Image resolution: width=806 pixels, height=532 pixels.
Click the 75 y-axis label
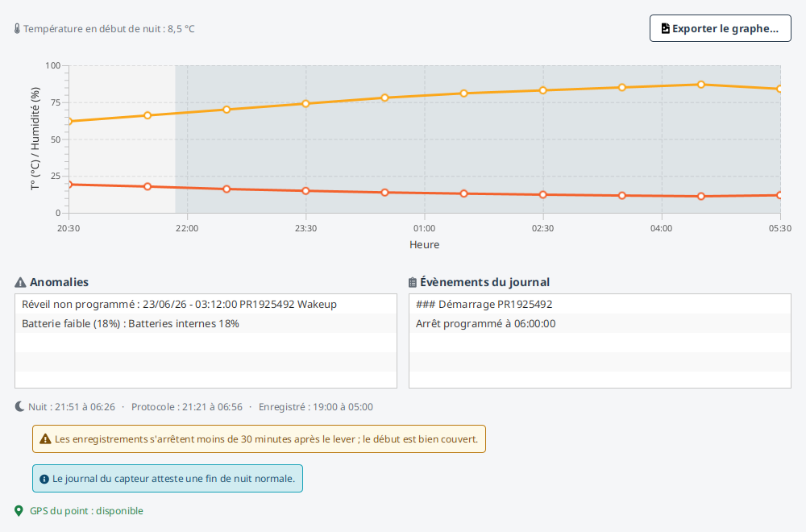click(x=55, y=102)
